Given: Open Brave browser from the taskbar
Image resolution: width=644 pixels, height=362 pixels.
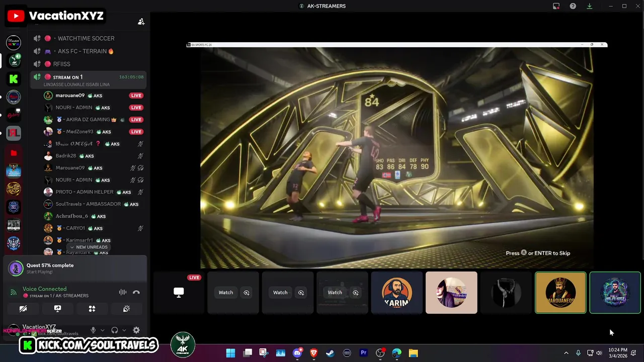Looking at the screenshot, I should click(314, 353).
